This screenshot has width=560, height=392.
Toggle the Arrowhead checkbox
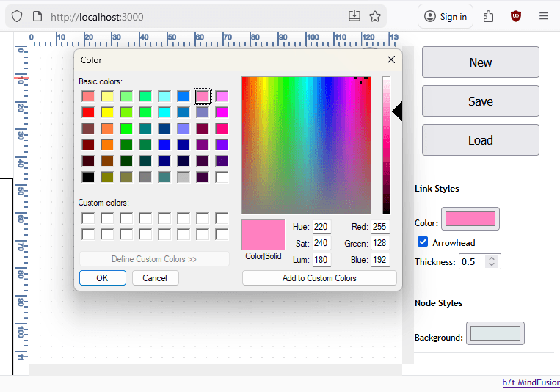click(423, 242)
